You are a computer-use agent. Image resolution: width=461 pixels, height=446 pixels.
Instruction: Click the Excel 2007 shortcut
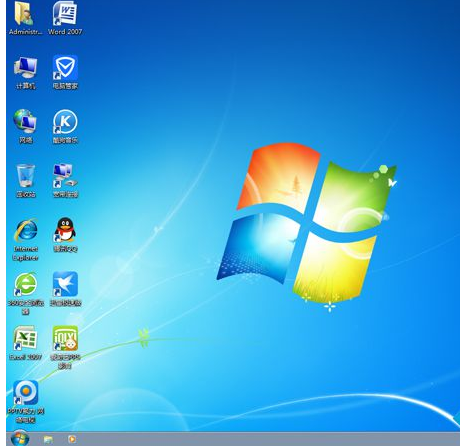[25, 338]
